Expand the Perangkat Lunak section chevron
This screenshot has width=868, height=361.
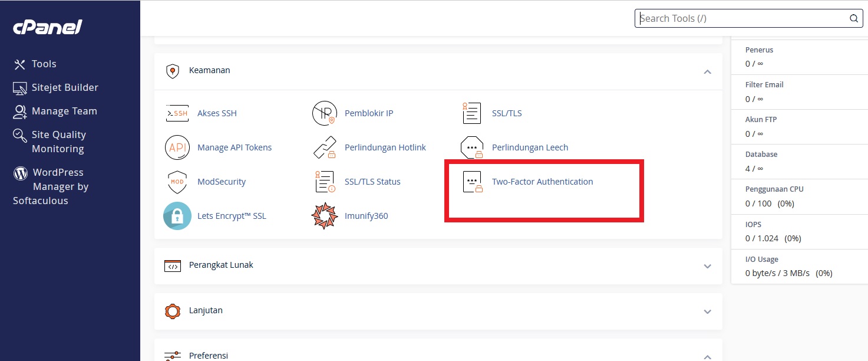[708, 266]
